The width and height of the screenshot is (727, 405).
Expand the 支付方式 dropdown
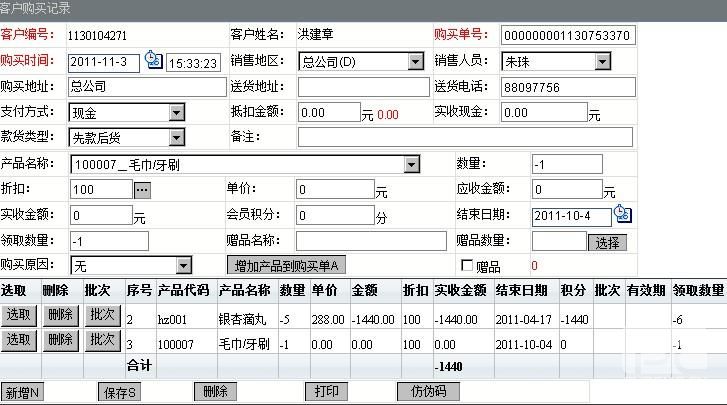pos(176,112)
